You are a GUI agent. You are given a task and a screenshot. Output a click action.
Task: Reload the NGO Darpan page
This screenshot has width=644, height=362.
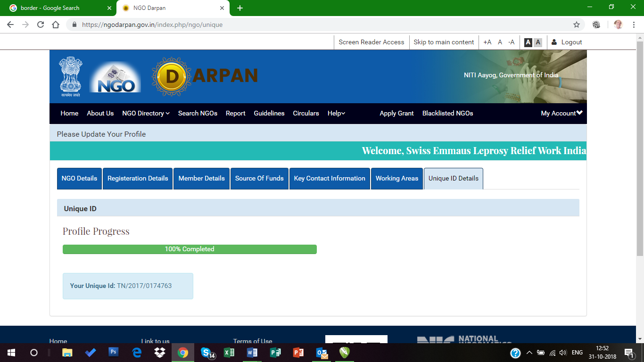41,25
